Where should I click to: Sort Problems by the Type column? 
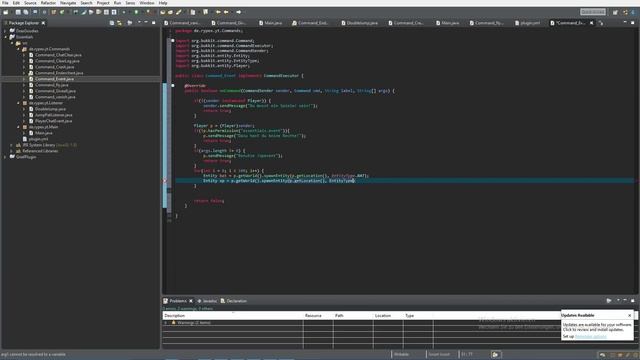pos(418,316)
